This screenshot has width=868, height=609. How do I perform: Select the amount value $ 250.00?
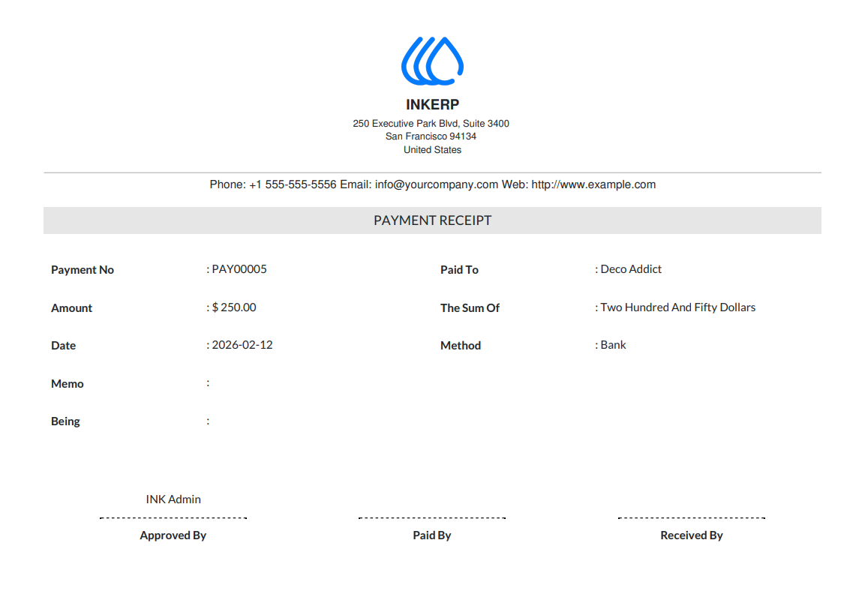click(x=233, y=307)
